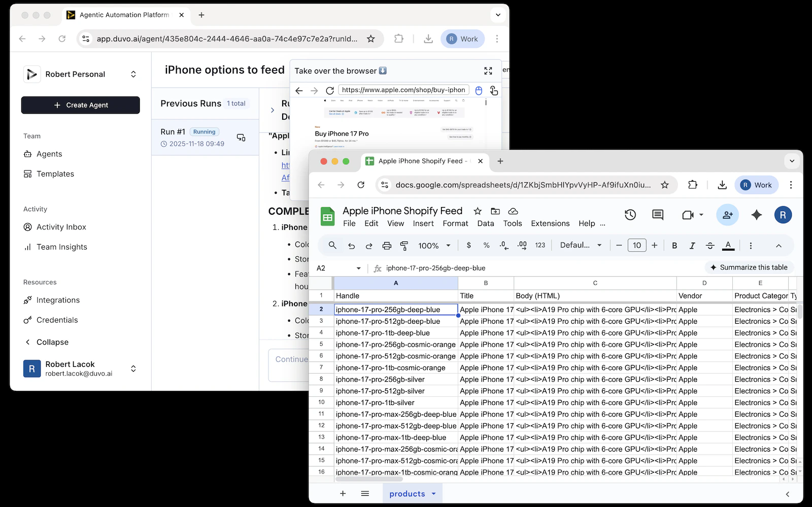
Task: Open the Robert Personal workspace switcher
Action: coord(133,74)
